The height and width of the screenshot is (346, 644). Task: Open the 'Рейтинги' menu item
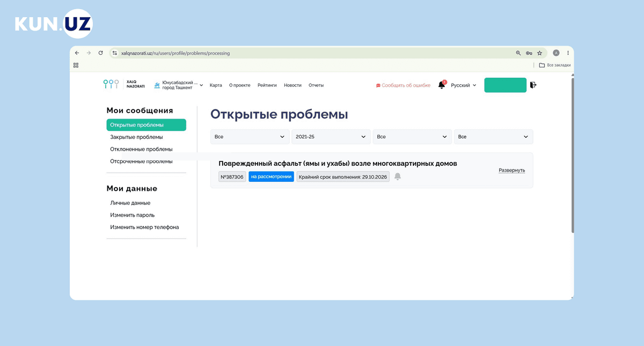click(267, 85)
